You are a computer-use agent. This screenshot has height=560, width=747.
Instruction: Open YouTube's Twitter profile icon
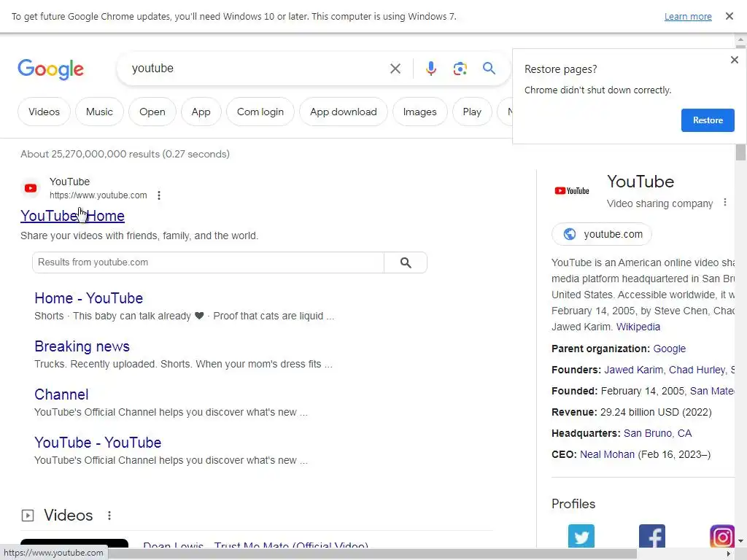click(x=581, y=536)
